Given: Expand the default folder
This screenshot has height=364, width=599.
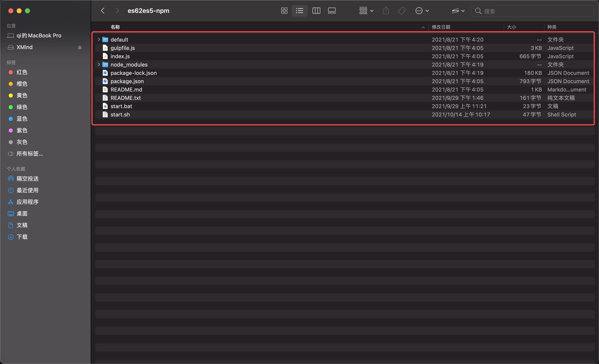Looking at the screenshot, I should (99, 39).
